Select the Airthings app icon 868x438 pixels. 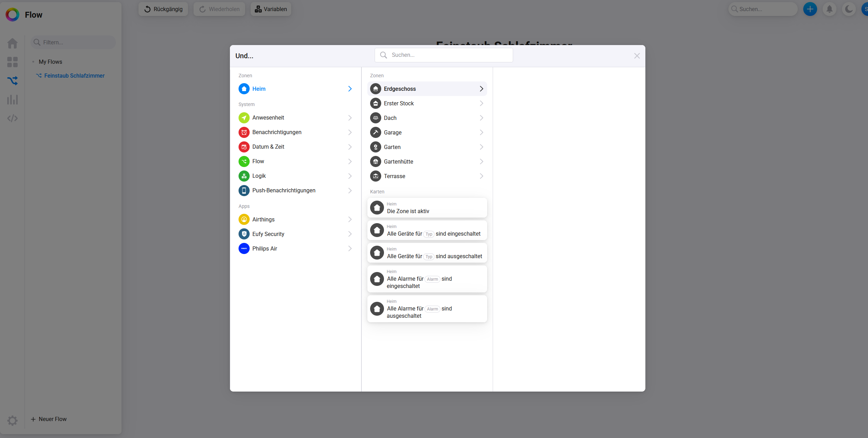(x=244, y=219)
